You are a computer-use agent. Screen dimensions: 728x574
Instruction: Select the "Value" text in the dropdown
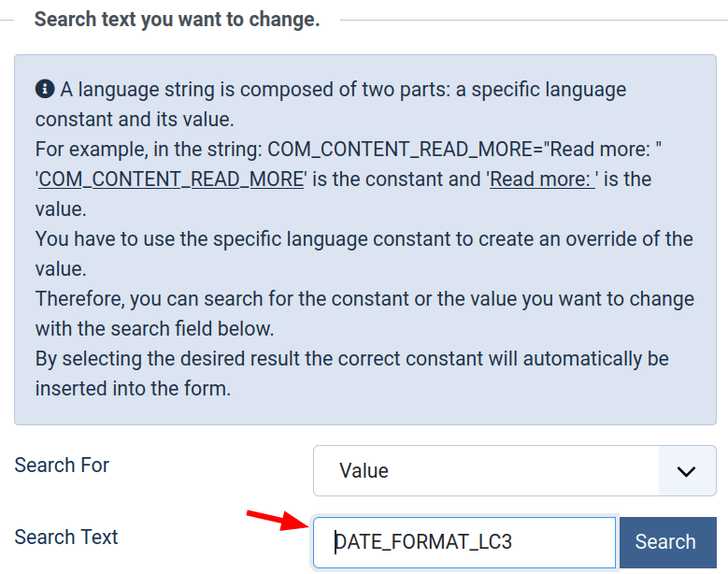364,470
